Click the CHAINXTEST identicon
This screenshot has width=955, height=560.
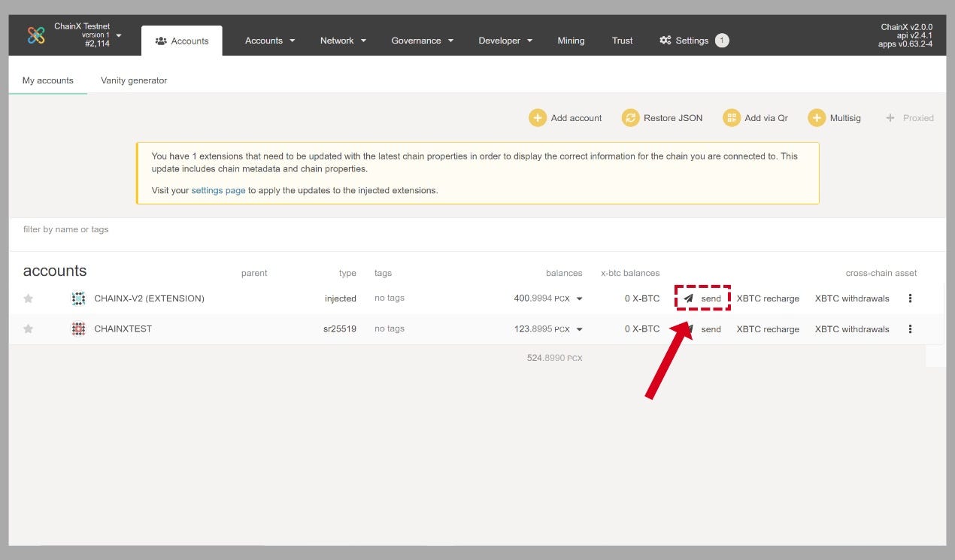click(78, 328)
